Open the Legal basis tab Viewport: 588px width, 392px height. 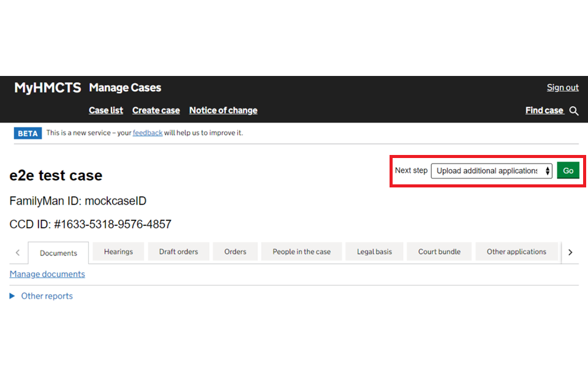(374, 252)
